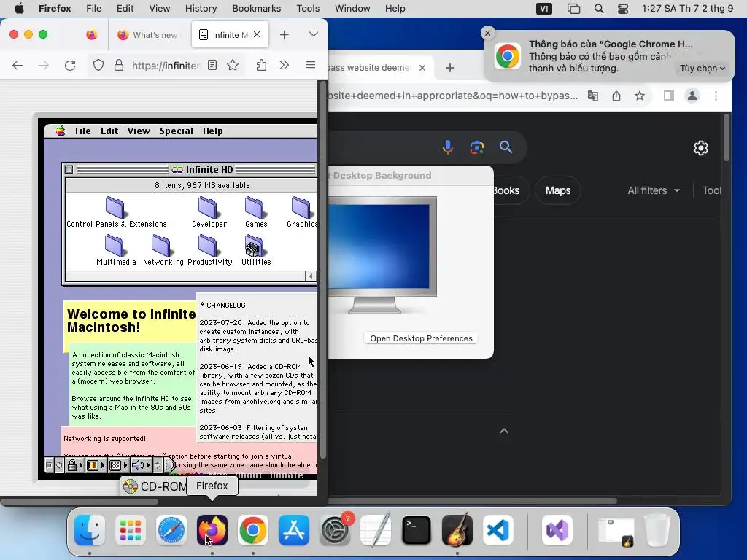This screenshot has width=747, height=560.
Task: Click the CD-ROM disc button below emulator
Action: click(x=155, y=486)
